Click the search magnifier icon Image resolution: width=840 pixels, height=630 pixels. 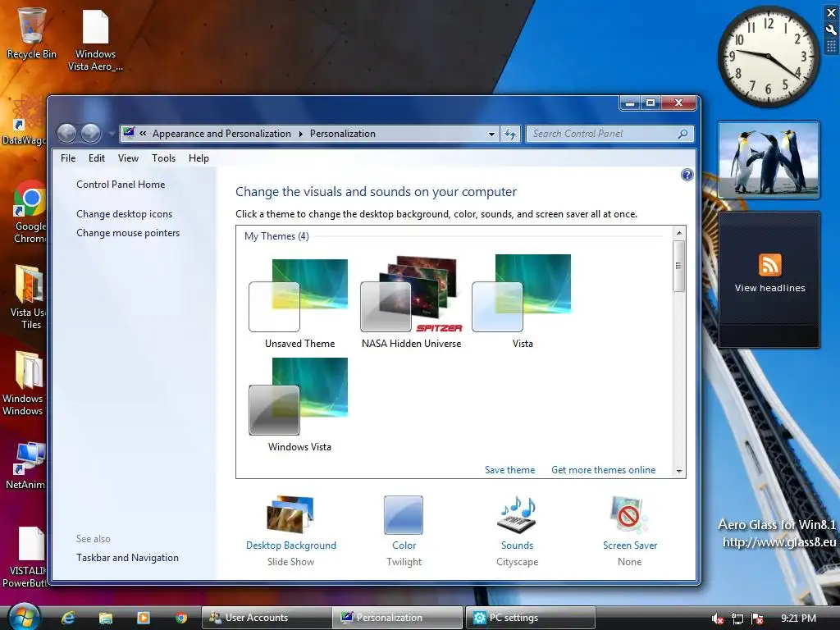pos(682,134)
